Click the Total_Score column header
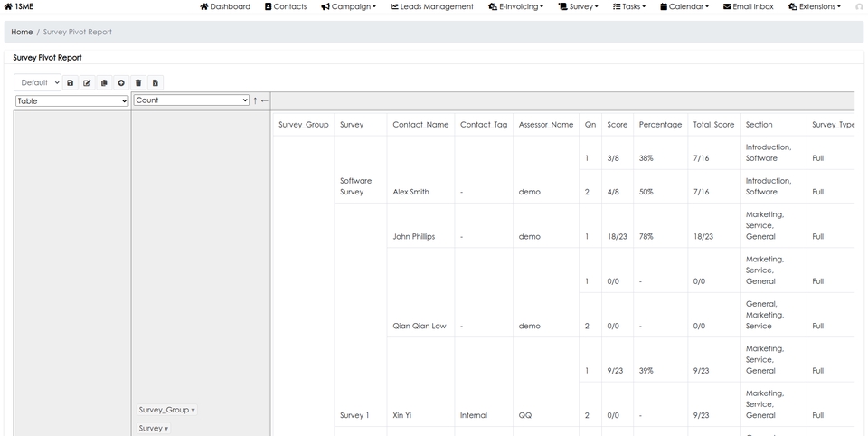The image size is (868, 436). [x=713, y=125]
